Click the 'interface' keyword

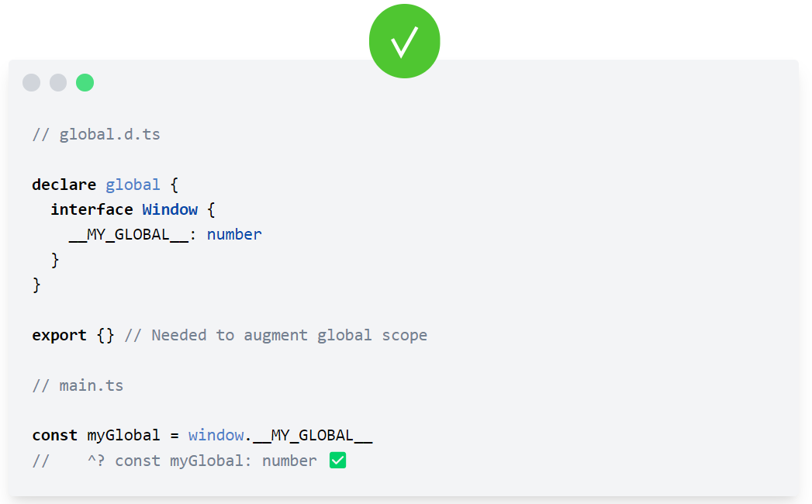point(92,210)
